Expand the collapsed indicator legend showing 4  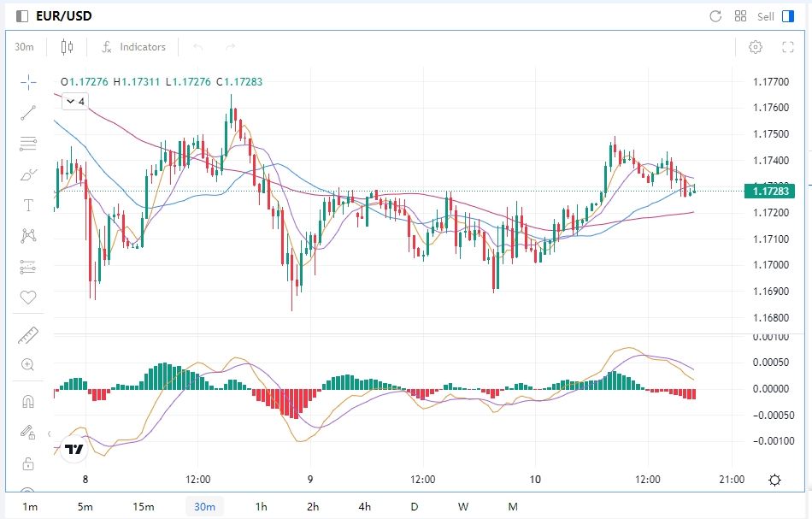pos(76,102)
